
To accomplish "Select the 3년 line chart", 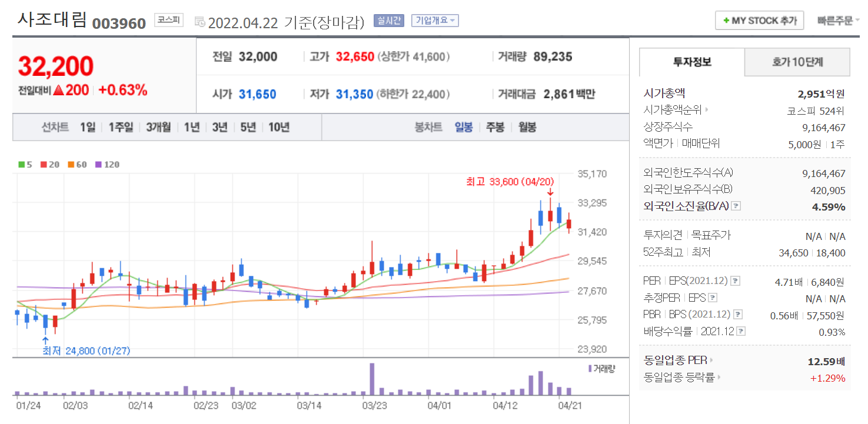I will (x=220, y=127).
